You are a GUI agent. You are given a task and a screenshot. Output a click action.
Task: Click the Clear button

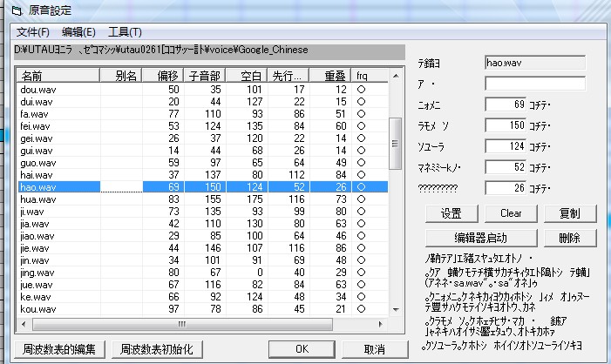(511, 213)
